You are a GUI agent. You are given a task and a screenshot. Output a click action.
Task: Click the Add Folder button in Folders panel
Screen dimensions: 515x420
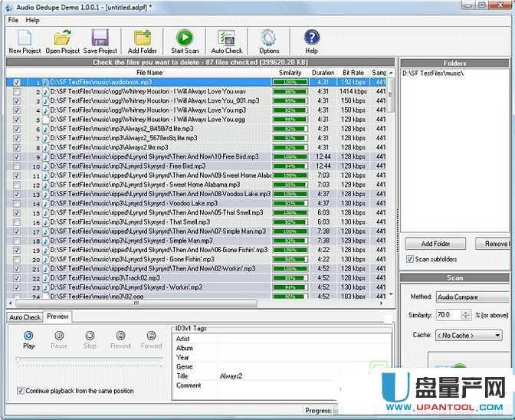click(436, 244)
